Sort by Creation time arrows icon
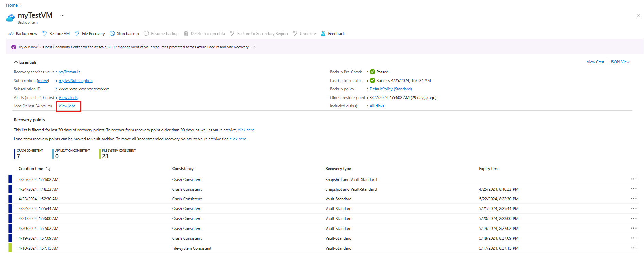Screen dimensions: 644x253 click(48, 169)
